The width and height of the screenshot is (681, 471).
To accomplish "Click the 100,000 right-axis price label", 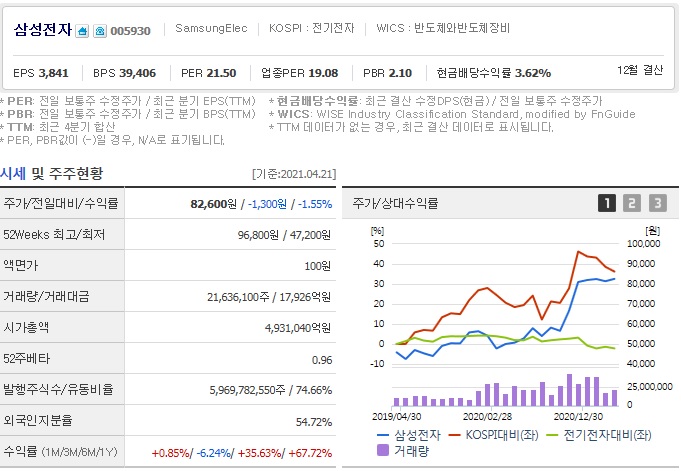I will point(644,244).
